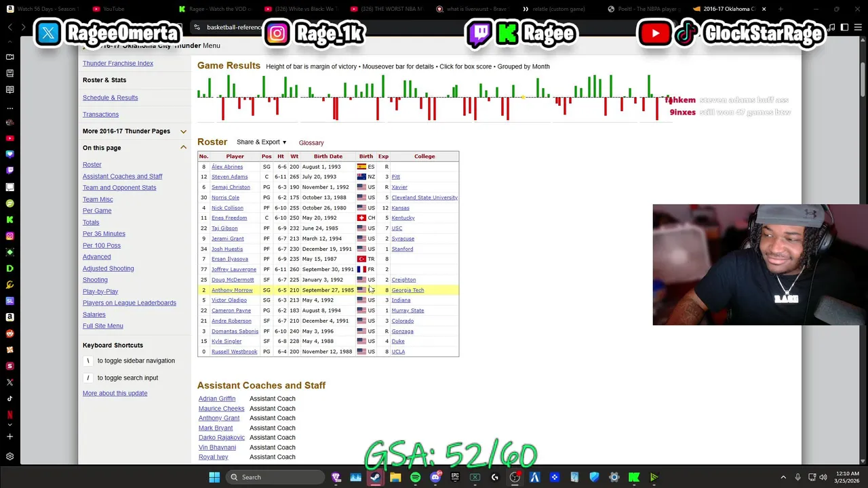Image resolution: width=868 pixels, height=488 pixels.
Task: Open Steven Adams player page
Action: (x=229, y=177)
